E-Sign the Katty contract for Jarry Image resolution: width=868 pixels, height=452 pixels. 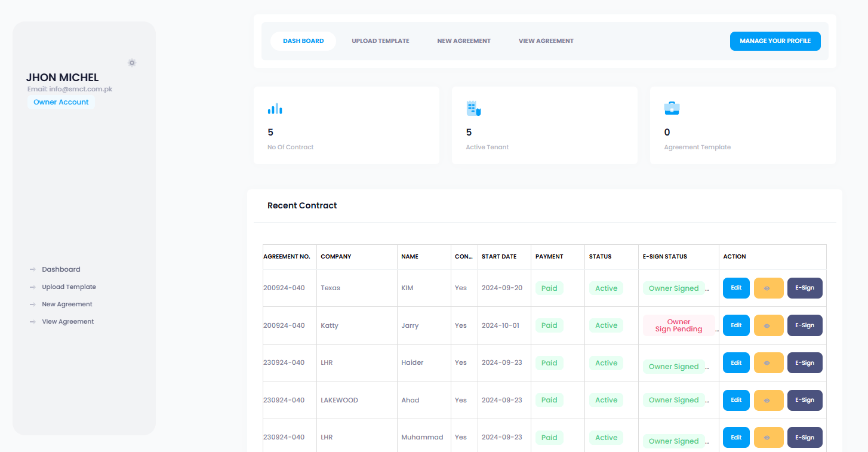(804, 325)
